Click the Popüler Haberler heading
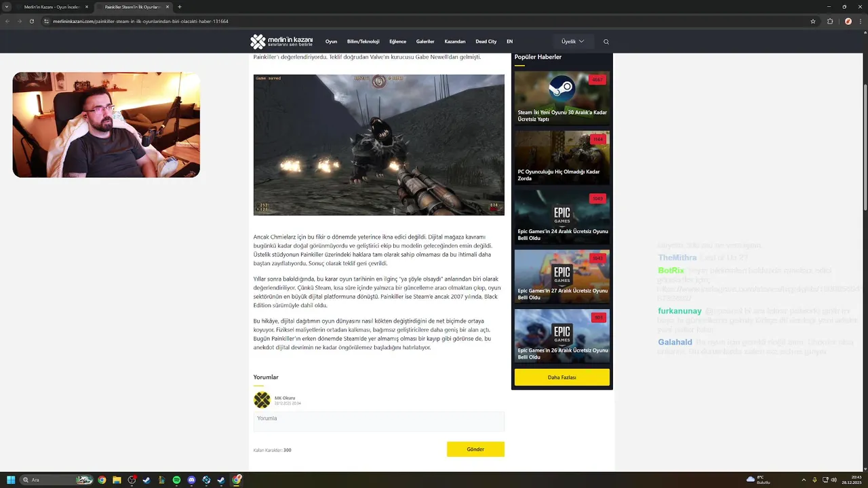Image resolution: width=868 pixels, height=488 pixels. (x=538, y=57)
